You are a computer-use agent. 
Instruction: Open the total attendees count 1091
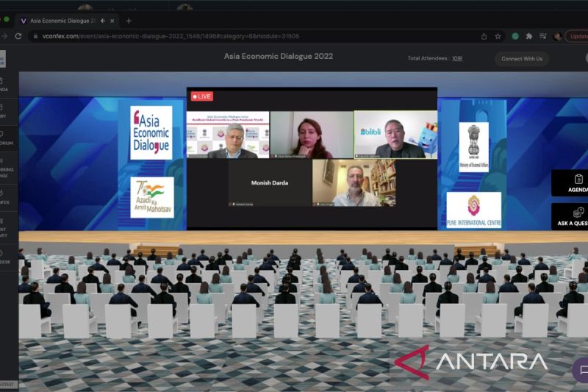[456, 59]
